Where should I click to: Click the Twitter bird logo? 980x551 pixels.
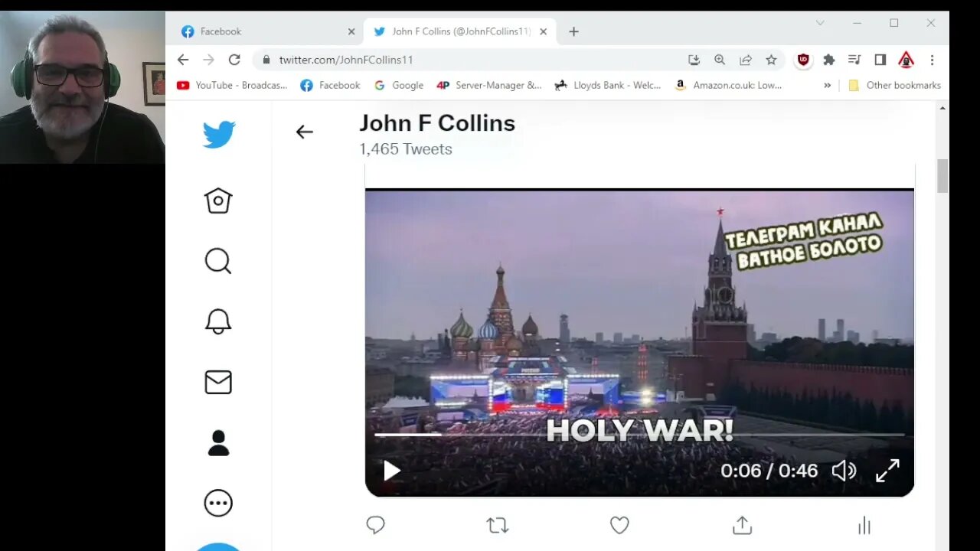coord(218,135)
